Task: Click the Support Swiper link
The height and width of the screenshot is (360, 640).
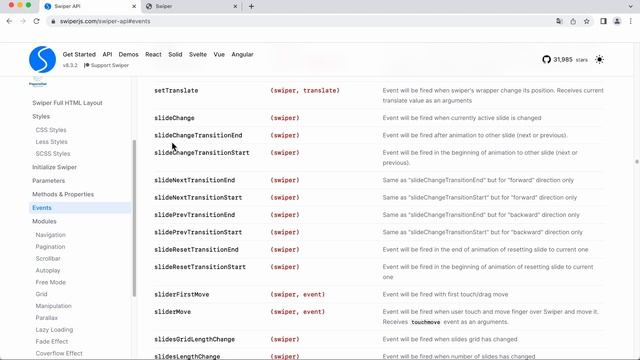Action: coord(107,65)
